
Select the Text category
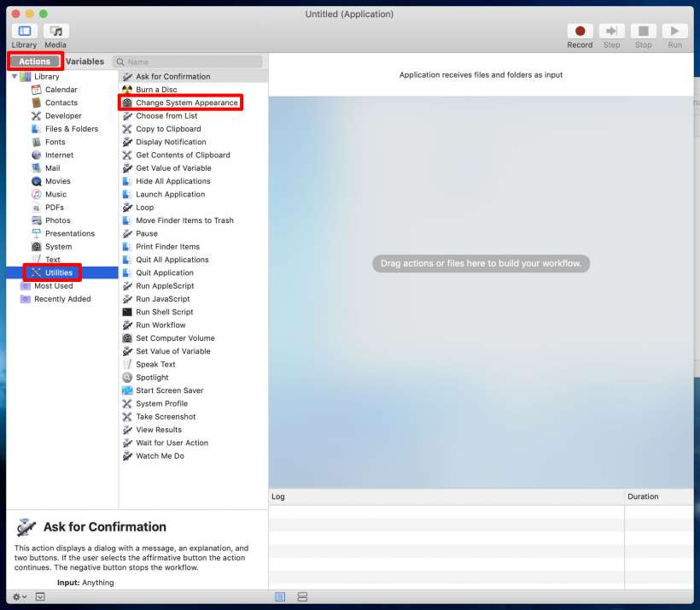52,260
